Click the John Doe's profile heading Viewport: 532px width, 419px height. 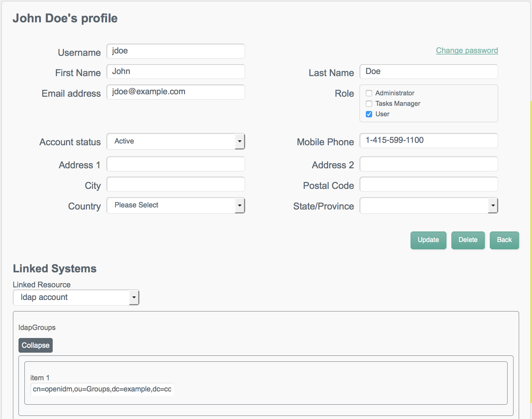65,18
